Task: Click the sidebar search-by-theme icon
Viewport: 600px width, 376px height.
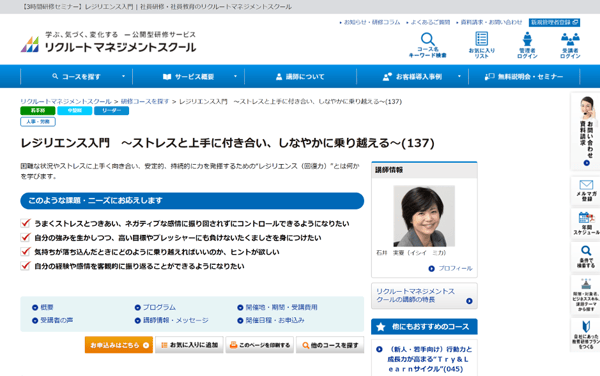Action: click(x=586, y=284)
